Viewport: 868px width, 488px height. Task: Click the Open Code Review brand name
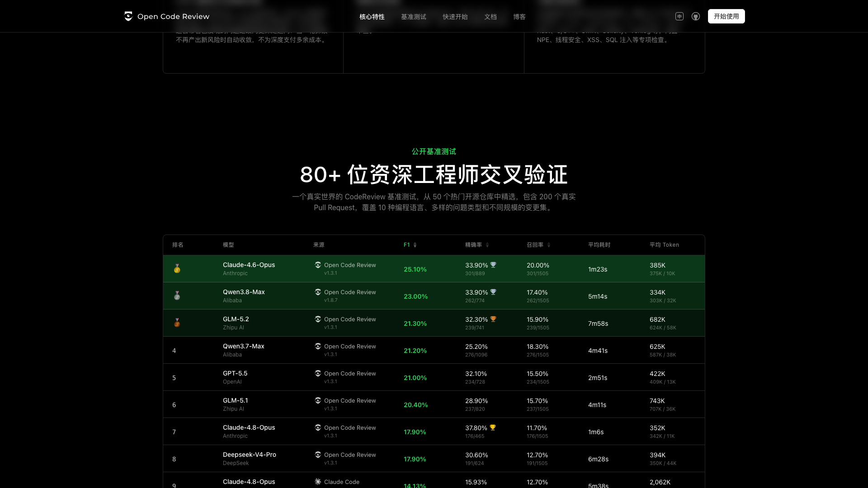pos(174,16)
